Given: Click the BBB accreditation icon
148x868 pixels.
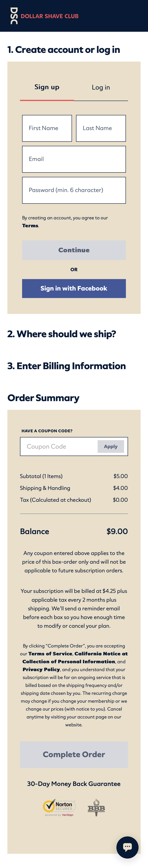Looking at the screenshot, I should coord(96,807).
